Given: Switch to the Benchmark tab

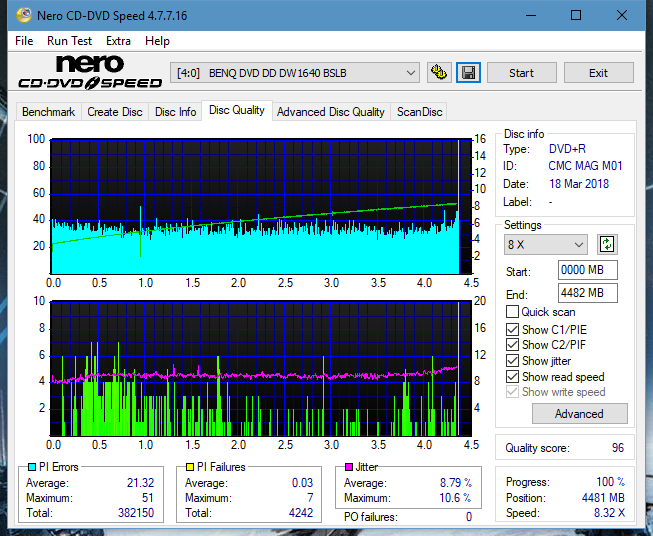Looking at the screenshot, I should [49, 112].
